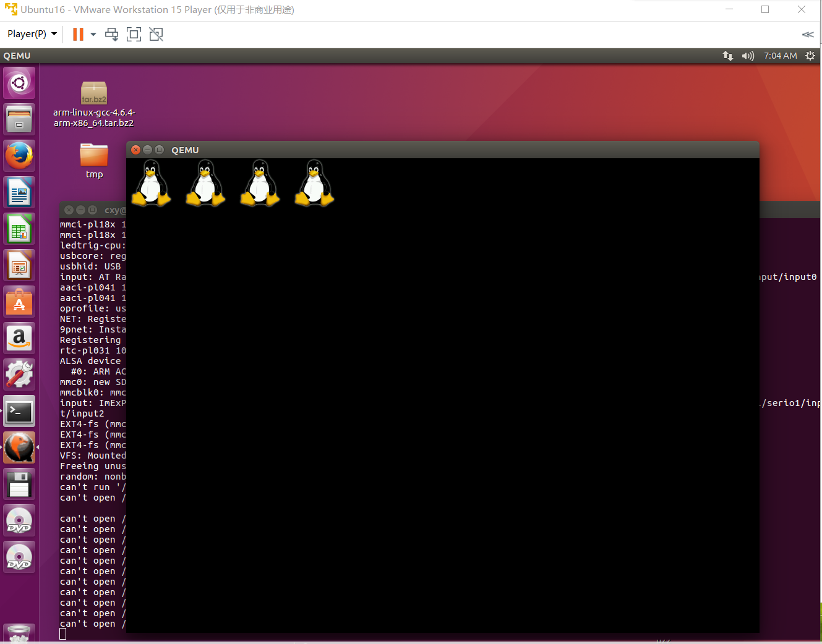
Task: Show the clock reading 7:04 AM
Action: point(780,56)
